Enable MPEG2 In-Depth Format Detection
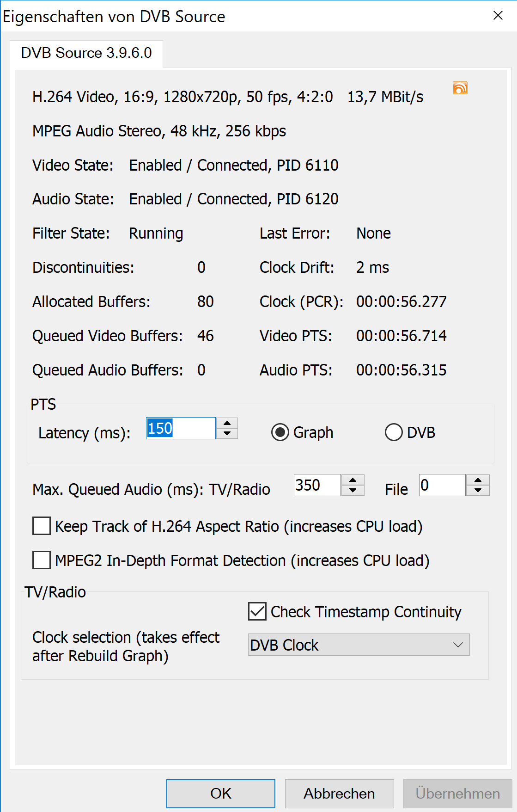This screenshot has height=812, width=517. [x=42, y=560]
